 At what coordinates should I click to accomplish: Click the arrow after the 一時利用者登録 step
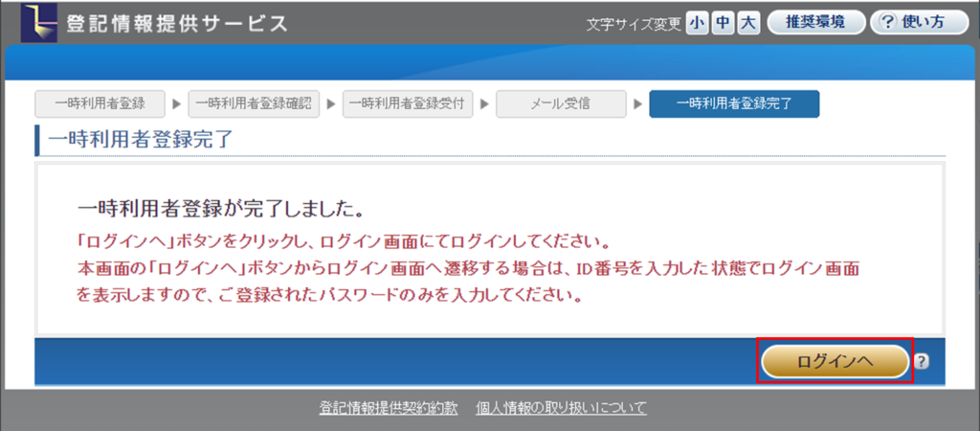176,104
